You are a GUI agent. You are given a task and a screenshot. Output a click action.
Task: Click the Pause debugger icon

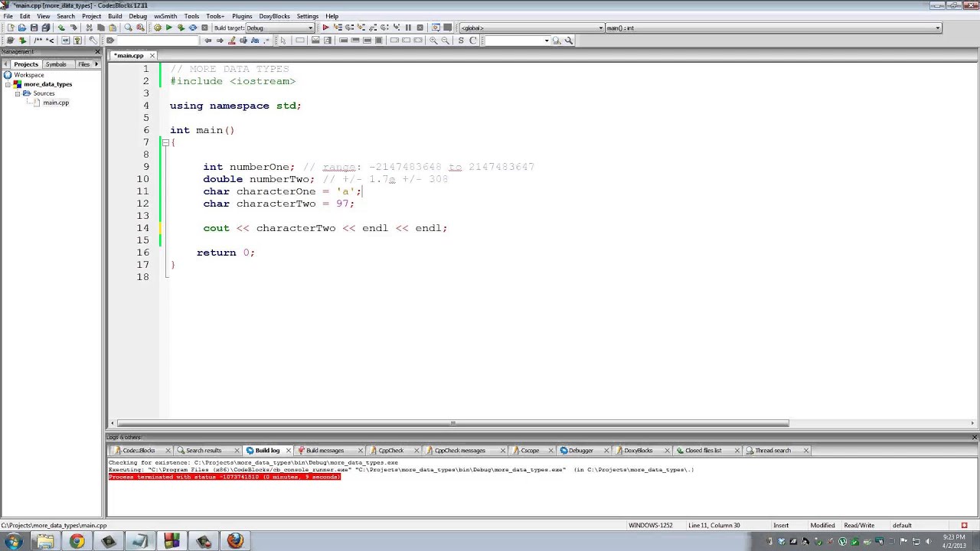pyautogui.click(x=408, y=28)
